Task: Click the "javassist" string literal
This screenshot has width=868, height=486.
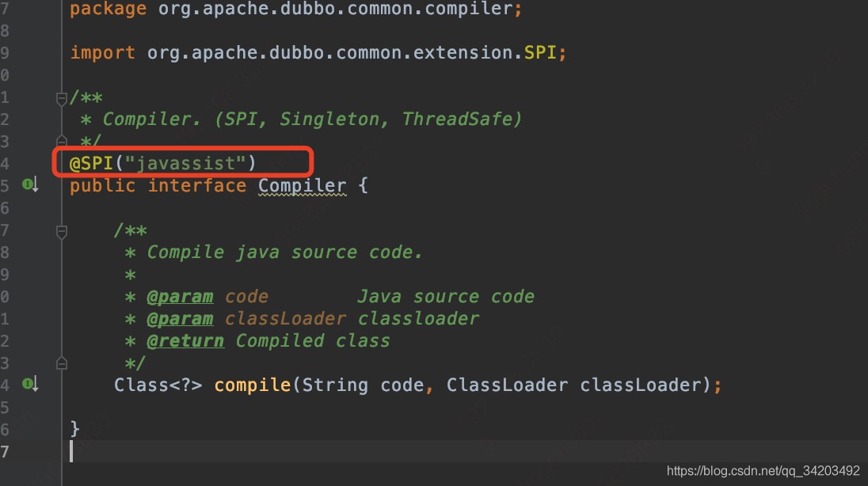Action: (x=185, y=163)
